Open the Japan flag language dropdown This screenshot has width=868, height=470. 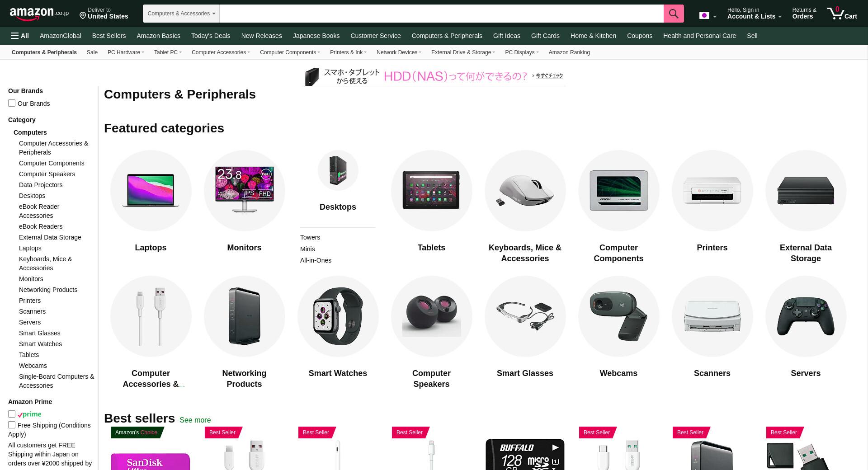708,16
